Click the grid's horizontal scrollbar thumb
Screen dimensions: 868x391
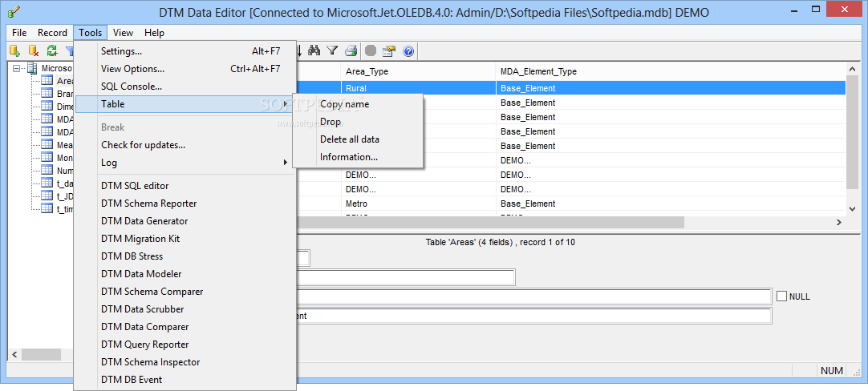(490, 222)
